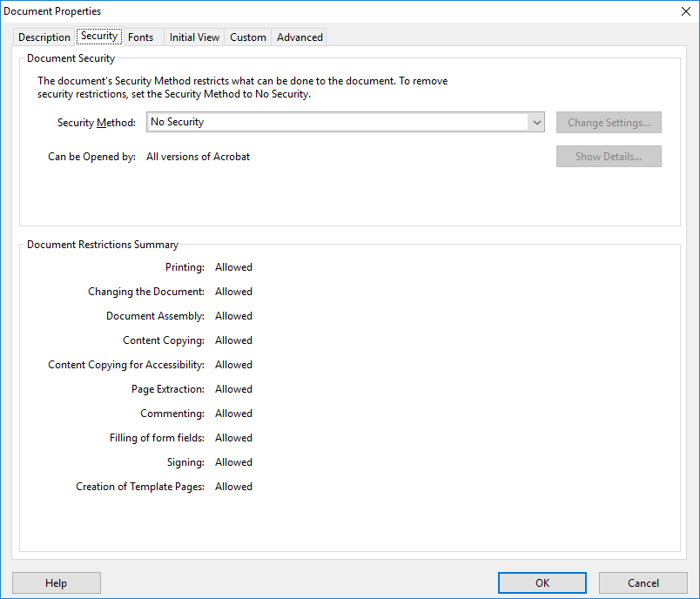The image size is (700, 599).
Task: Go to the Initial View tab
Action: coord(194,37)
